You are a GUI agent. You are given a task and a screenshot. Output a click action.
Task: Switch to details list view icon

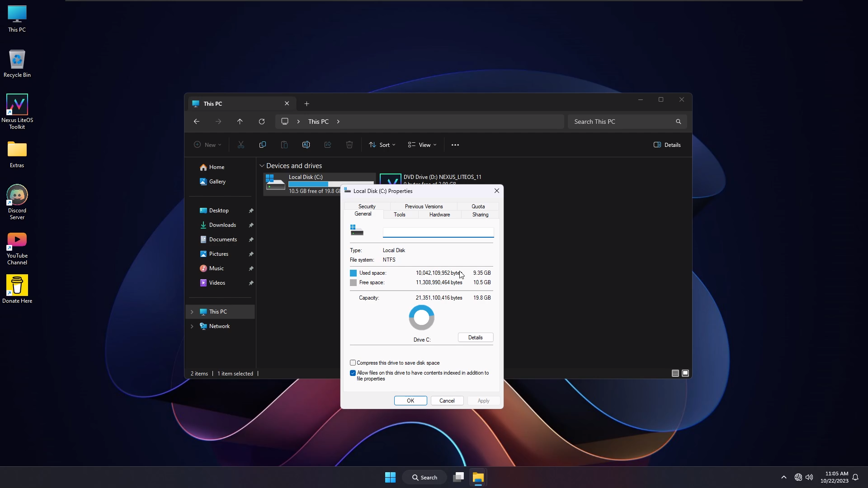point(675,373)
